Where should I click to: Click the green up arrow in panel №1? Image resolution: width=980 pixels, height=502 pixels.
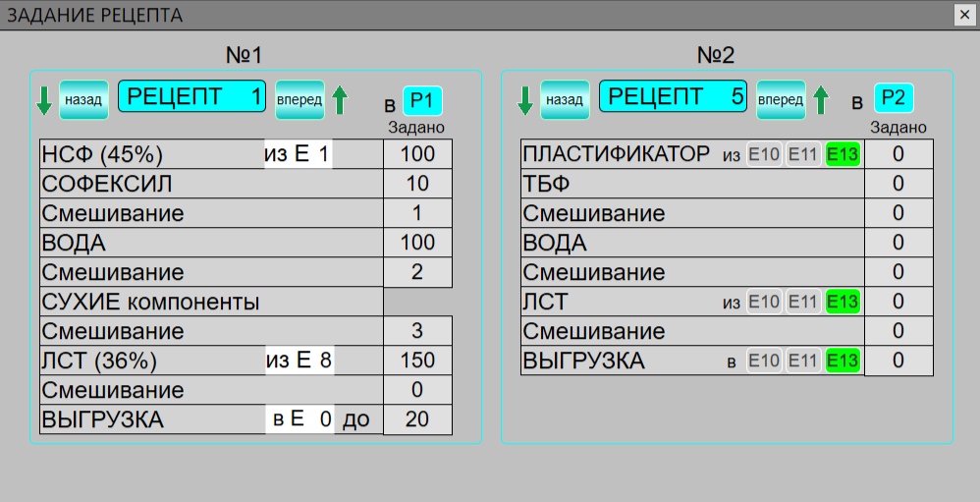[340, 99]
